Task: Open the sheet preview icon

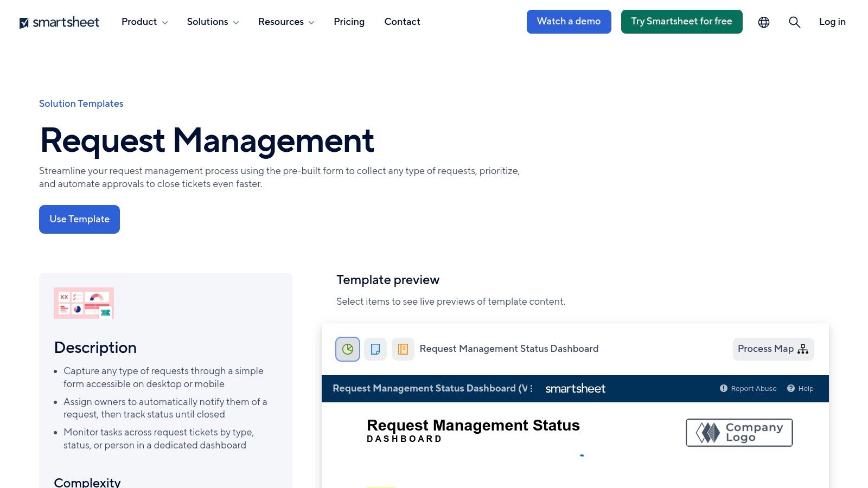Action: tap(403, 349)
